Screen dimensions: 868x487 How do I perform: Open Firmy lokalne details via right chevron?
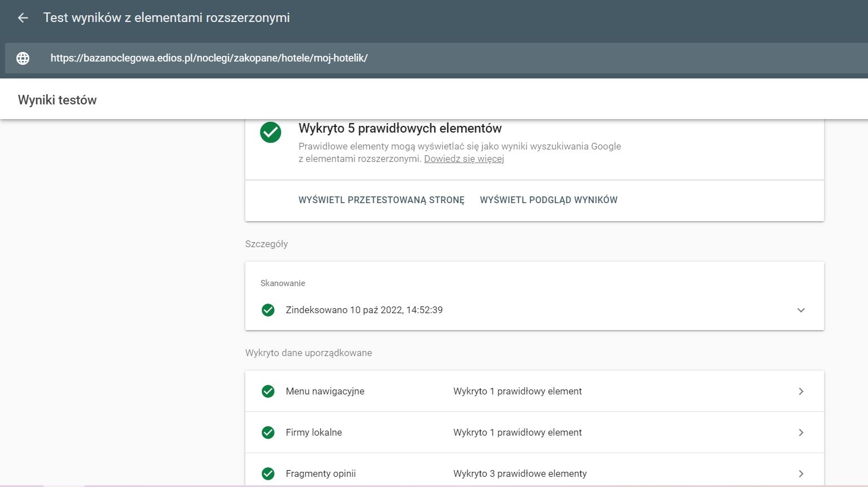click(801, 432)
